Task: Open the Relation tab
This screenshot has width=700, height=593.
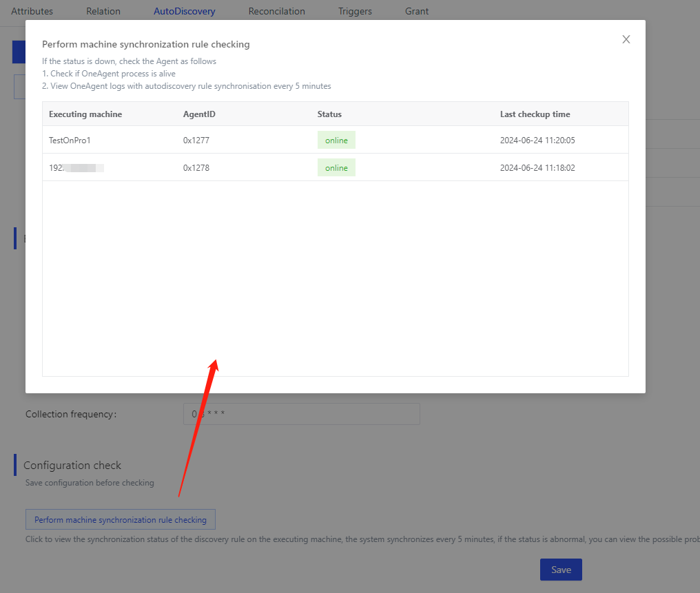Action: [x=103, y=11]
